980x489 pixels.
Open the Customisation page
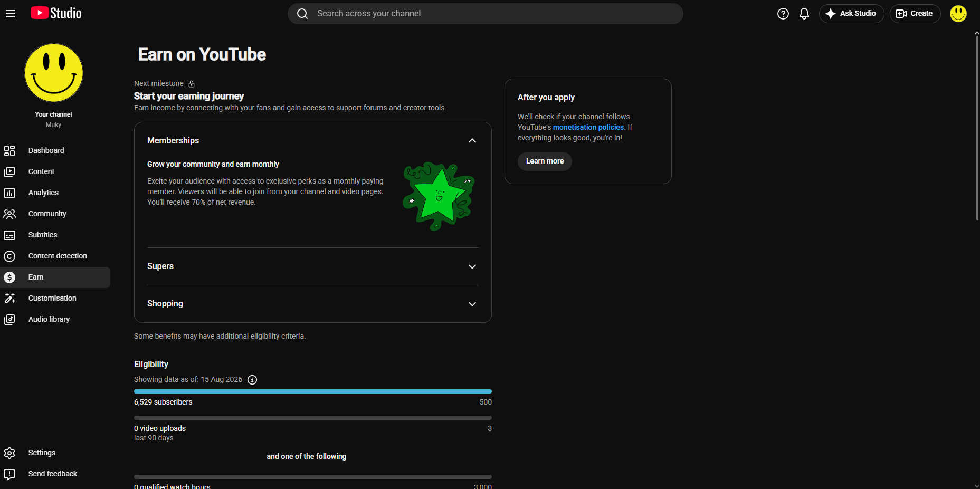[x=55, y=299]
